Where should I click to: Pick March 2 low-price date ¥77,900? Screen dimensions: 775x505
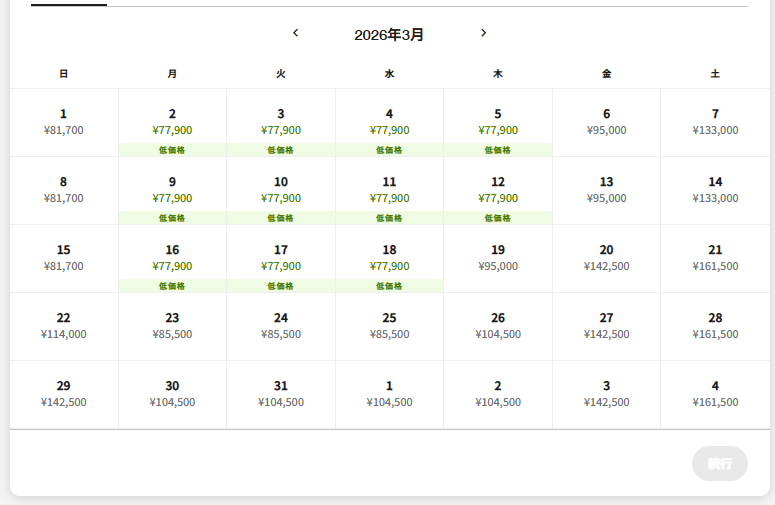coord(172,122)
